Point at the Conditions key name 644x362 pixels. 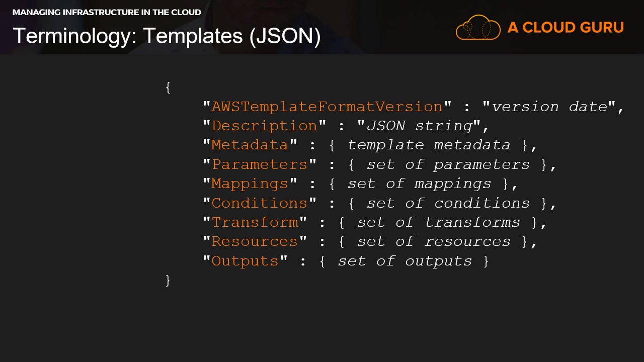(260, 203)
